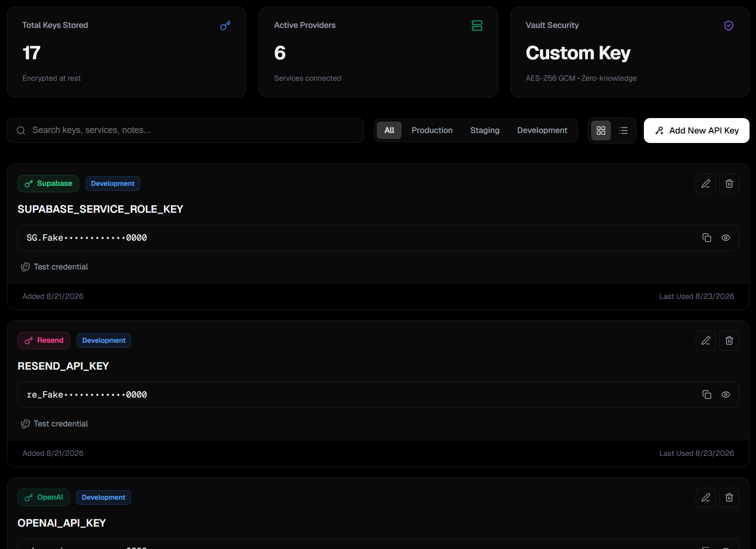Delete the SUPABASE_SERVICE_ROLE_KEY entry
The height and width of the screenshot is (549, 756).
(x=729, y=184)
